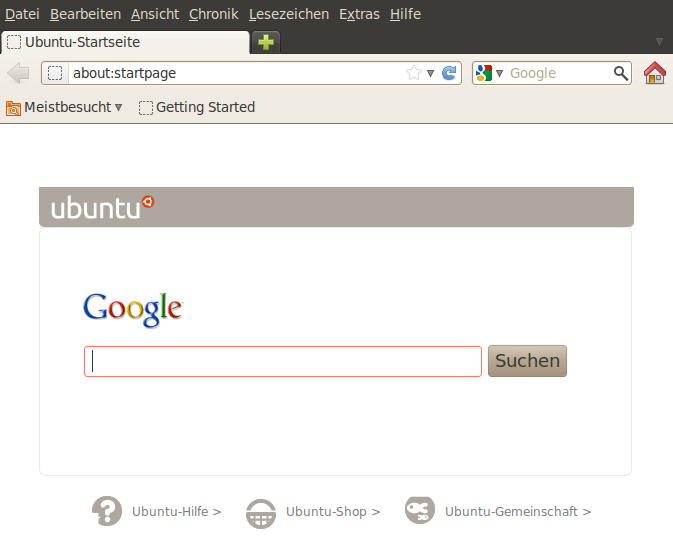673x543 pixels.
Task: Open the Chronik menu
Action: point(213,14)
